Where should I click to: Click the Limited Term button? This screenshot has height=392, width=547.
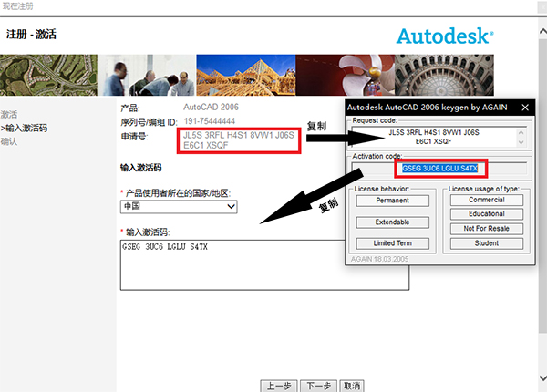tap(392, 243)
